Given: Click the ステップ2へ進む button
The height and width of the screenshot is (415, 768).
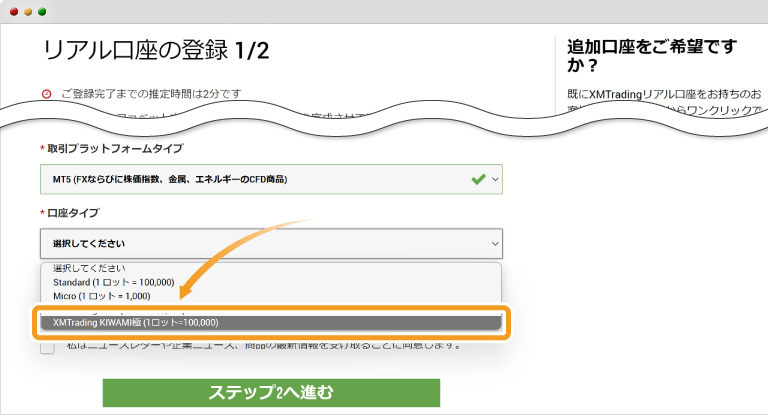Looking at the screenshot, I should tap(271, 392).
